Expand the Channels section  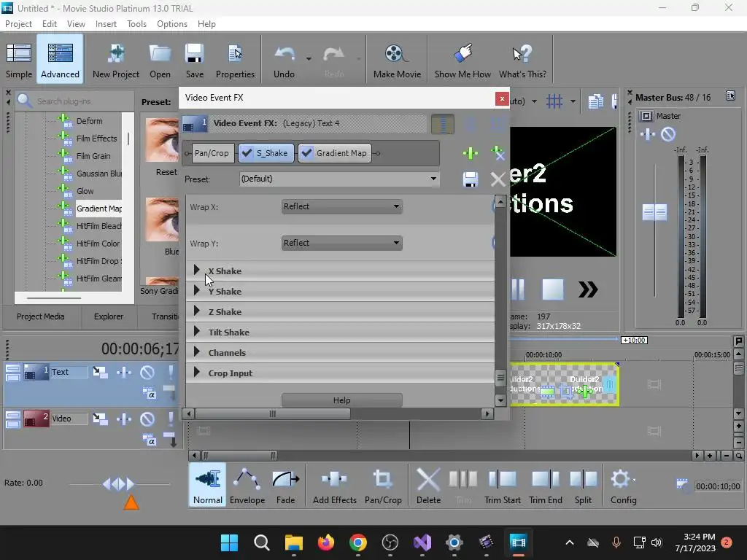[197, 352]
